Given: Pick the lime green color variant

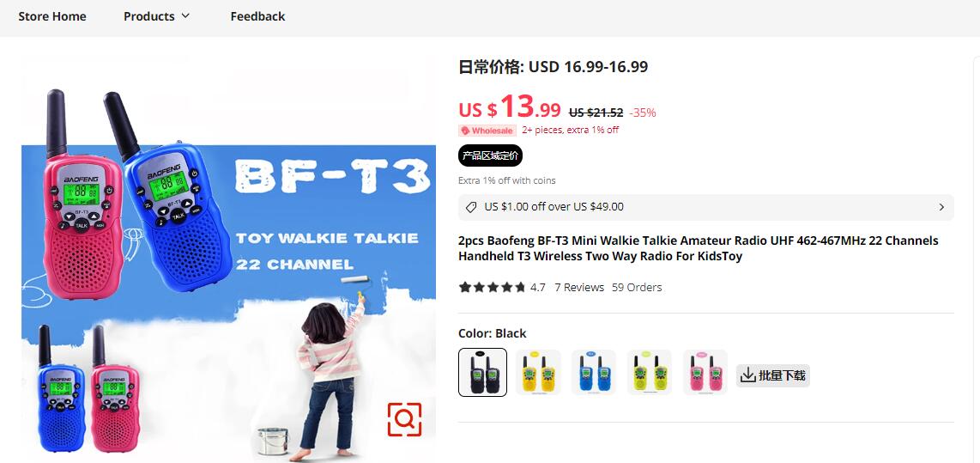Looking at the screenshot, I should [650, 372].
